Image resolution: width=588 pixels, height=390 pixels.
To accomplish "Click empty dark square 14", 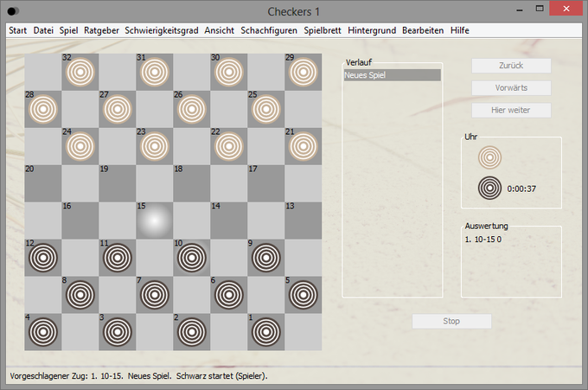I will tap(229, 221).
